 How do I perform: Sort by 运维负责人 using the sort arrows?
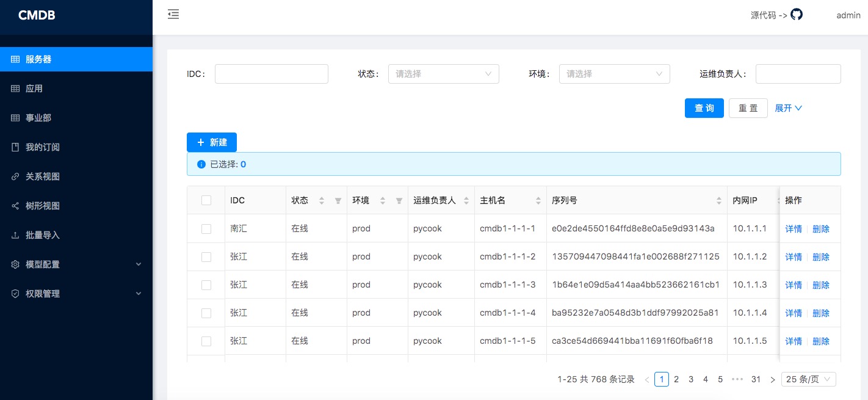pos(466,201)
